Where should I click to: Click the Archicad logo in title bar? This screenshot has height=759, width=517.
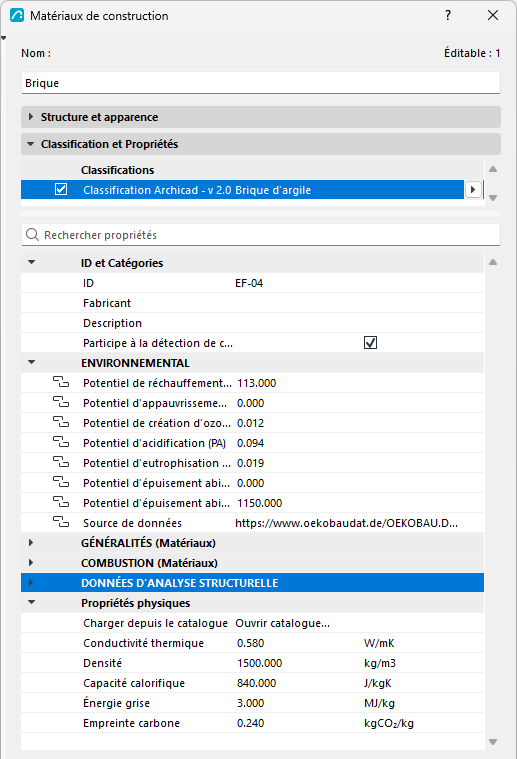coord(17,15)
